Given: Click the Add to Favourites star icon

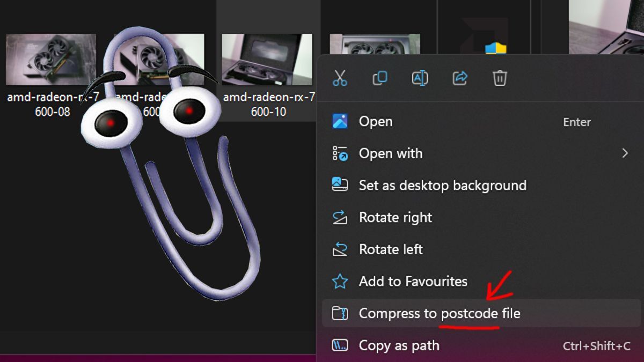Looking at the screenshot, I should click(x=340, y=282).
